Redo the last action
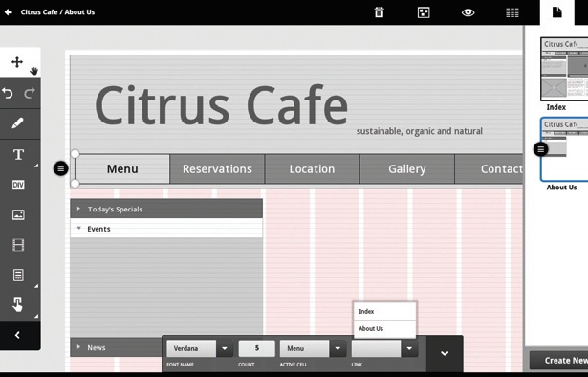The height and width of the screenshot is (377, 588). click(x=30, y=93)
